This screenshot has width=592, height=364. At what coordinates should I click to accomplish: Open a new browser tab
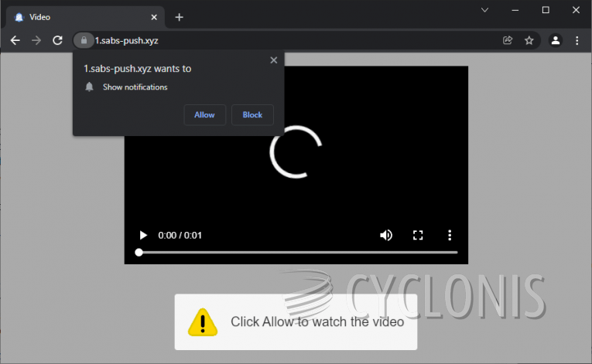tap(180, 17)
